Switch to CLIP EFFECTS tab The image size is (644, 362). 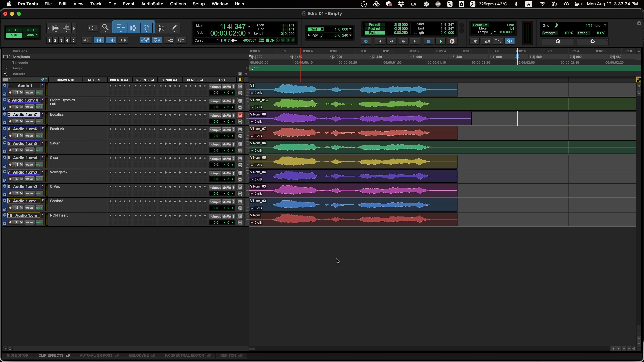tap(54, 355)
